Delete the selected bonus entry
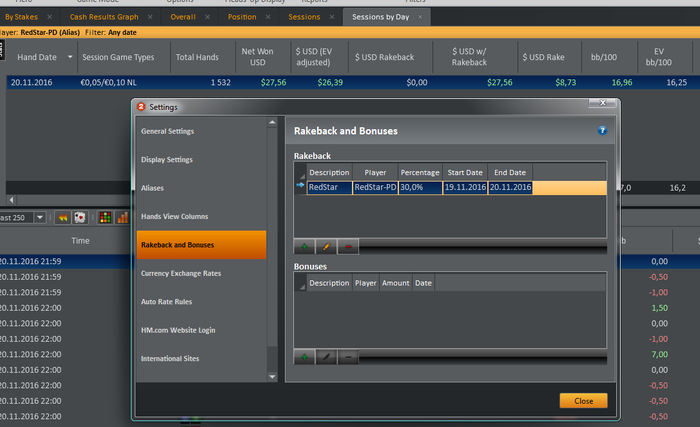The image size is (700, 427). click(348, 357)
